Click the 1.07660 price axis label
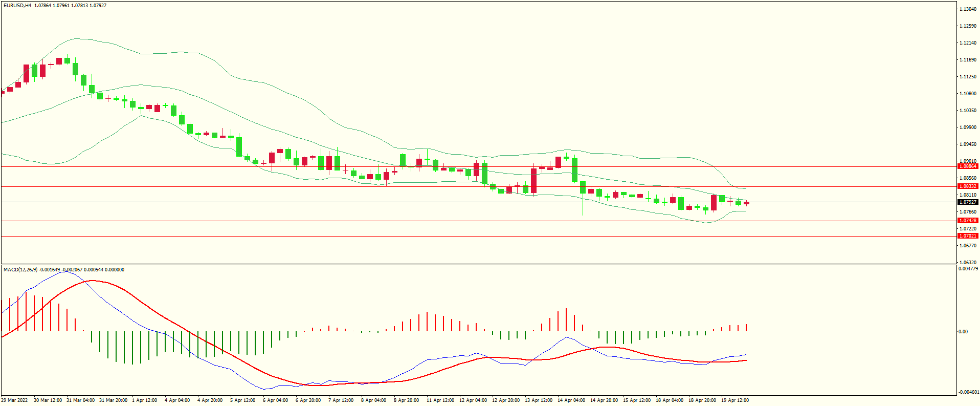 968,212
